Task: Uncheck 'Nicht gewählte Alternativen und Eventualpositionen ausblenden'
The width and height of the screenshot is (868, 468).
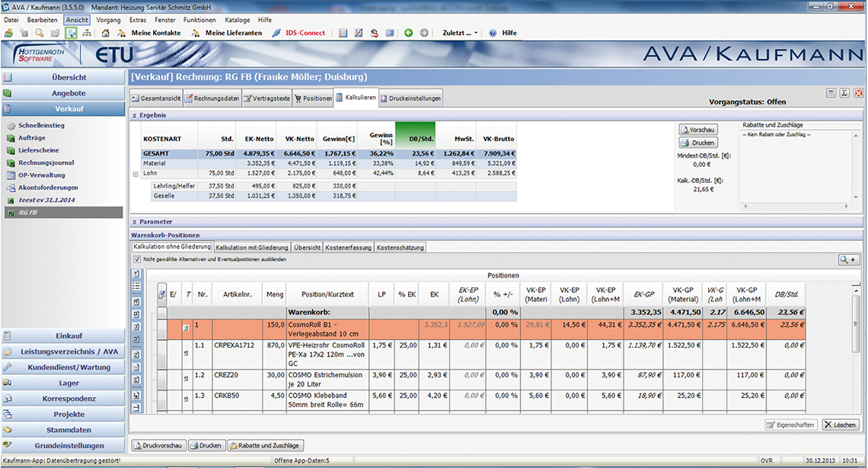Action: pyautogui.click(x=136, y=259)
